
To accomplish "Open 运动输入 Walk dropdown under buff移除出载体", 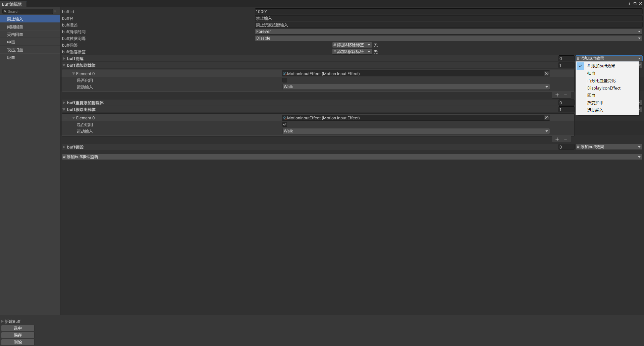I will point(416,131).
